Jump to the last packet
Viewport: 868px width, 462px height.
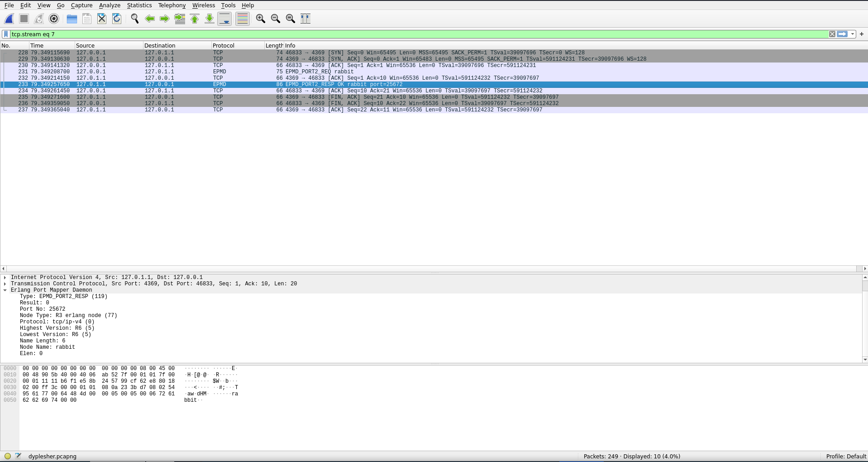point(210,19)
